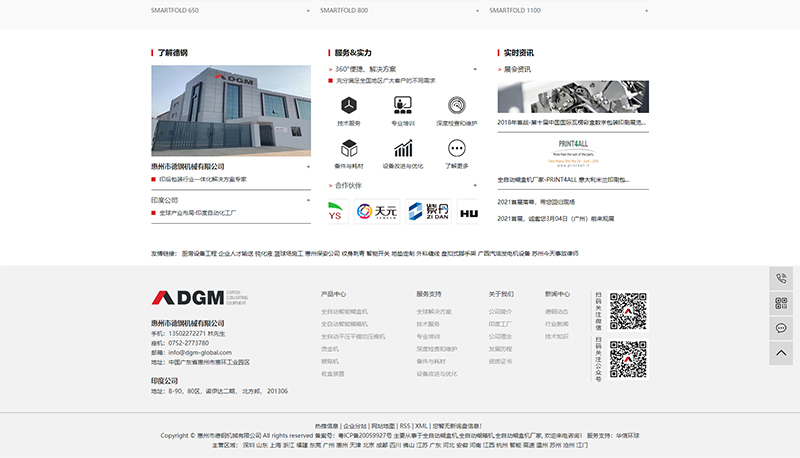Open the 2018年 exhibition news headline
This screenshot has width=800, height=458.
(x=572, y=122)
